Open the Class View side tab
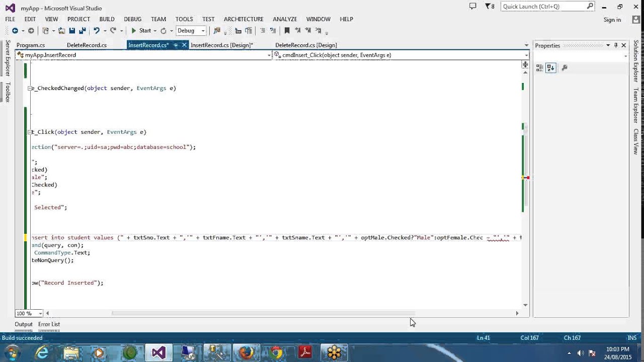This screenshot has width=644, height=362. tap(636, 142)
